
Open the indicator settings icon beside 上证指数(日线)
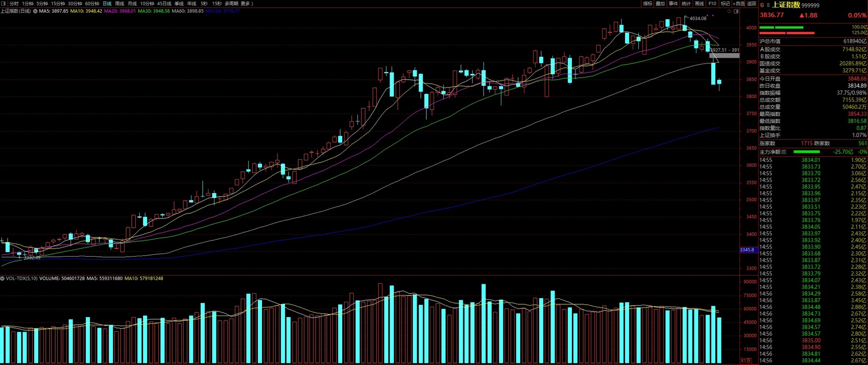[x=35, y=11]
